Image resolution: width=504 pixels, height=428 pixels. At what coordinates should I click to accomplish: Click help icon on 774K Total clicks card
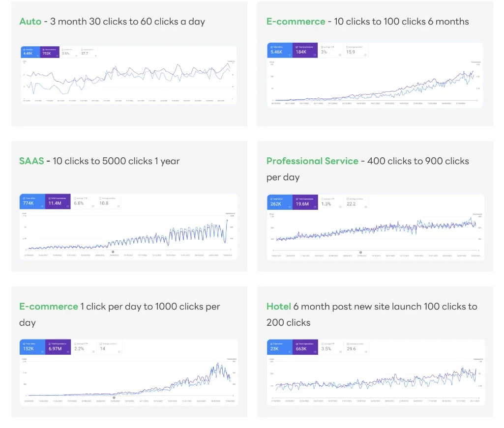pyautogui.click(x=42, y=206)
